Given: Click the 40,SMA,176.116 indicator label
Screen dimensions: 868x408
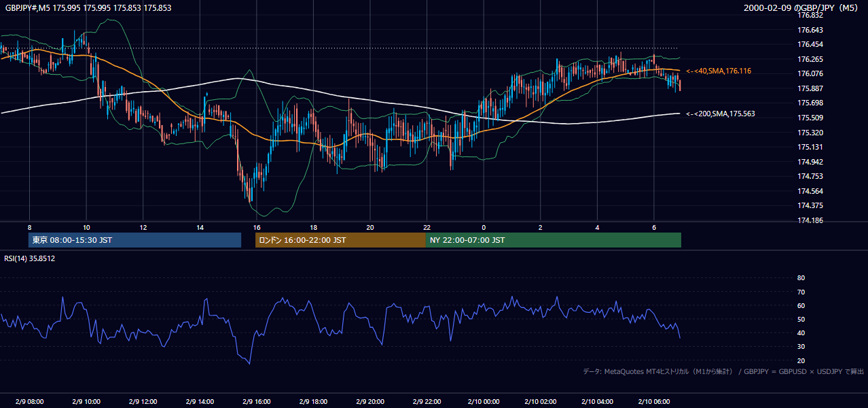Looking at the screenshot, I should (x=719, y=71).
